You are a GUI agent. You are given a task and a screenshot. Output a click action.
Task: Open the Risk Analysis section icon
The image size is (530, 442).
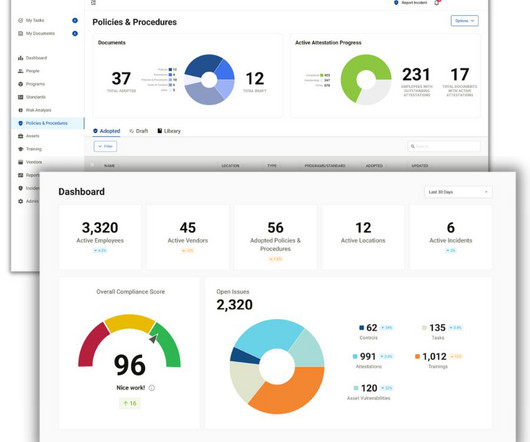click(20, 110)
